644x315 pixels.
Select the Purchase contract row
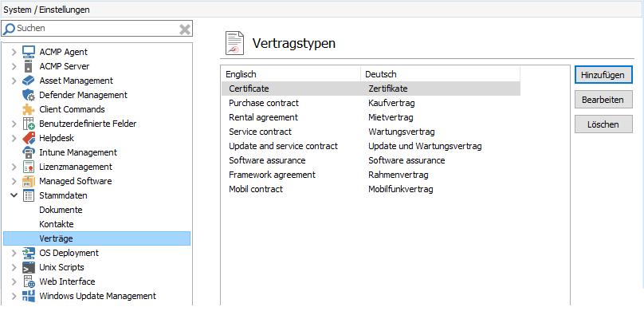371,103
